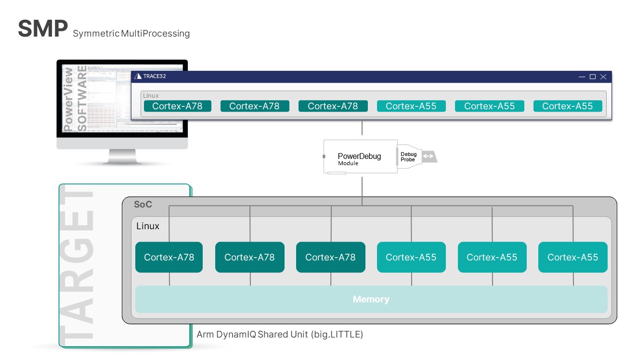Screen dimensions: 637x364
Task: Toggle the first Cortex-A78 core in TRACE32 window
Action: pyautogui.click(x=177, y=106)
